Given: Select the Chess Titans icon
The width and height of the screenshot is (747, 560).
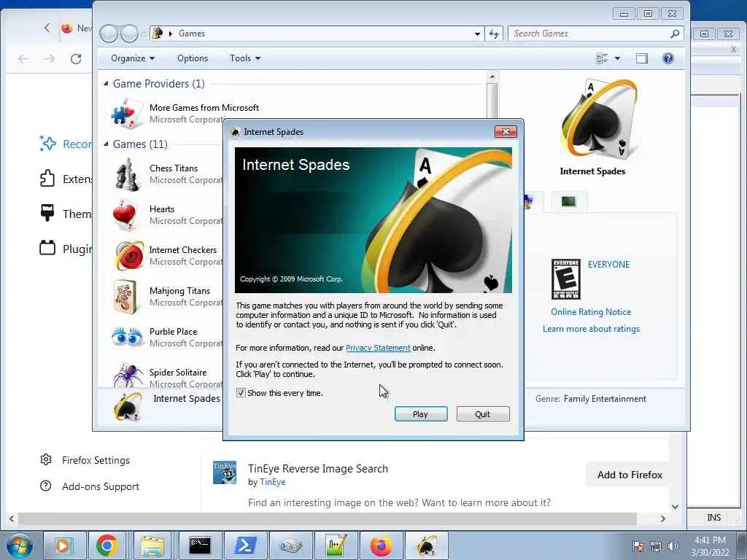Looking at the screenshot, I should pyautogui.click(x=127, y=174).
